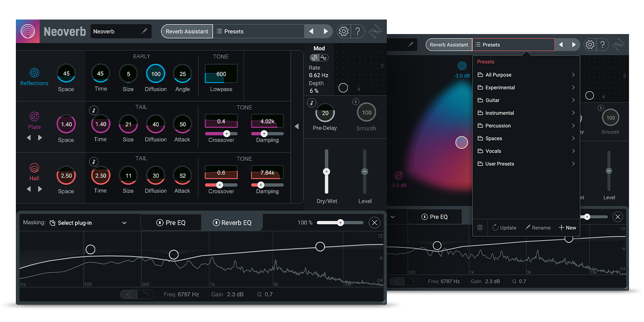This screenshot has width=644, height=322.
Task: Click the Plate reverb engine icon
Action: click(x=34, y=117)
